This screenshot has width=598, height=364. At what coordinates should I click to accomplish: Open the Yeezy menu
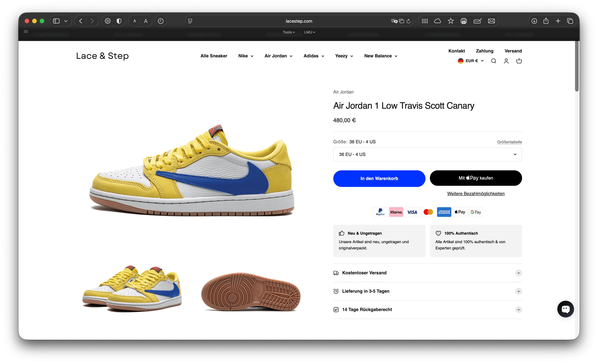pos(344,56)
